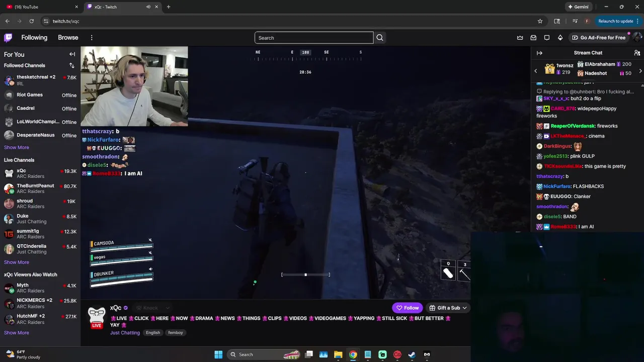Open Whispers speech bubble icon
644x362 pixels.
547,38
